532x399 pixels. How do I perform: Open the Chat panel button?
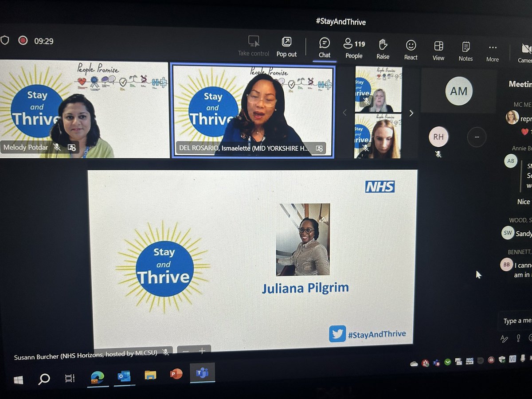tap(325, 47)
